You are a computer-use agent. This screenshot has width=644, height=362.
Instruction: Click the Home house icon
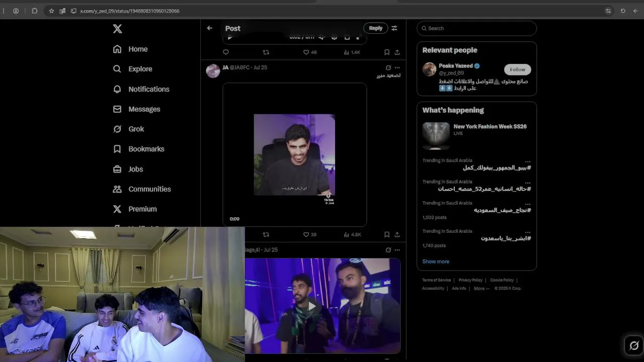(x=117, y=49)
